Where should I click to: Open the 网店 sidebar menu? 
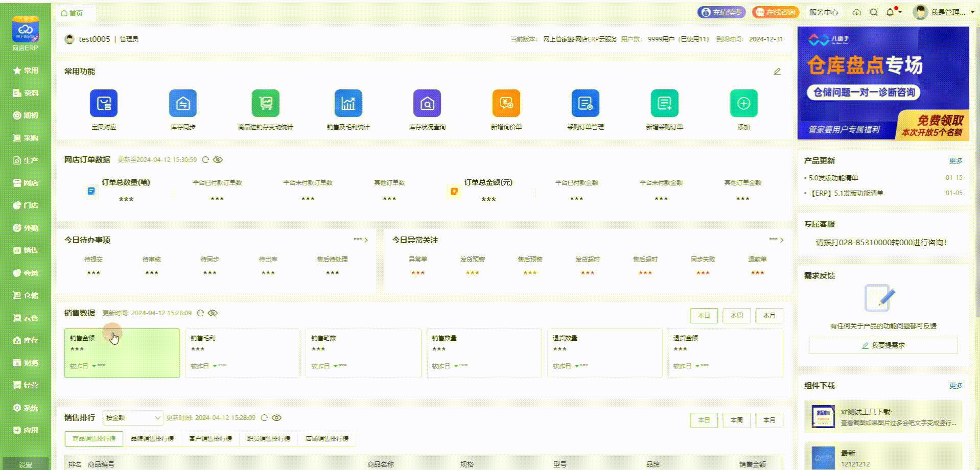(x=26, y=183)
